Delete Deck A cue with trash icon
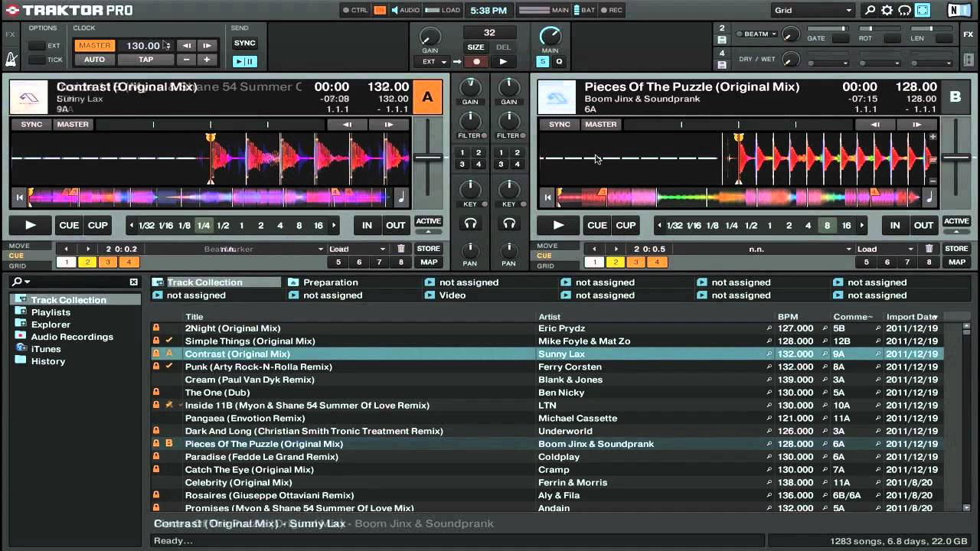980x551 pixels. coord(401,249)
